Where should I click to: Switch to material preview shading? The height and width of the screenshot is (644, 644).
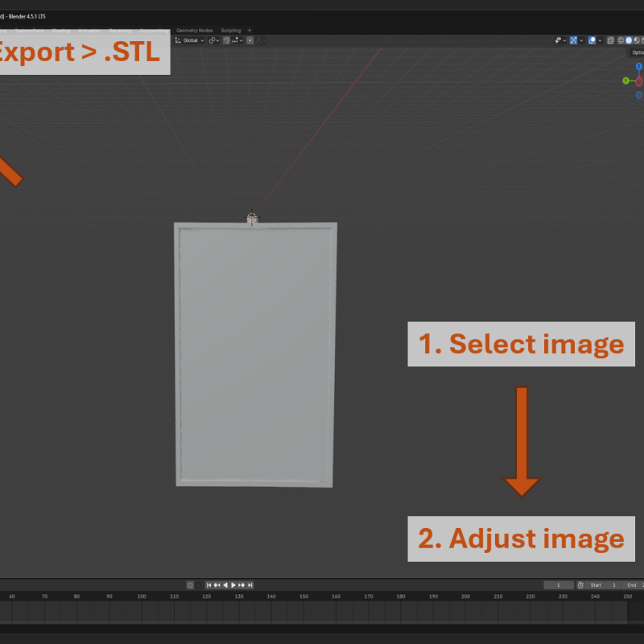click(x=637, y=40)
